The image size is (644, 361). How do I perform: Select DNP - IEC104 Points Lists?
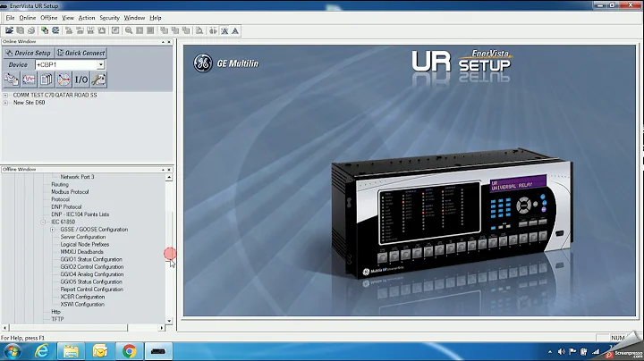[x=80, y=214]
